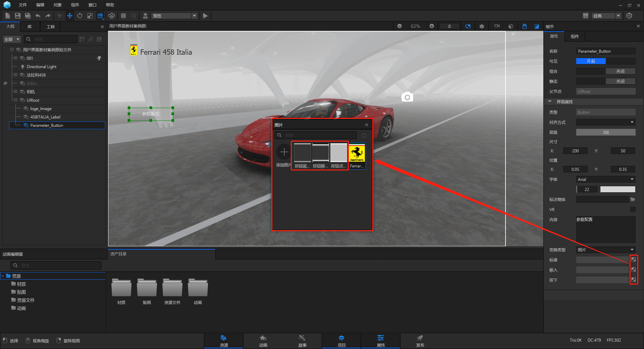The height and width of the screenshot is (349, 644).
Task: Toggle the dotted grid snap icon
Action: 133,16
